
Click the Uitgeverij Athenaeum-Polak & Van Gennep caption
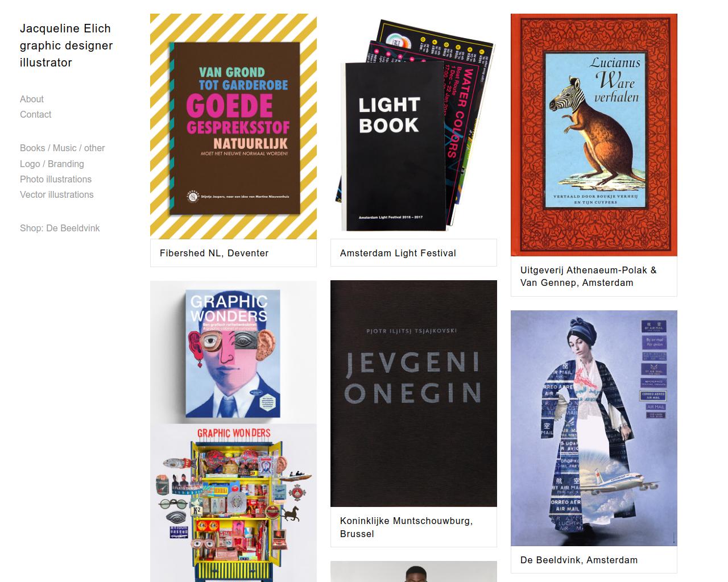point(589,276)
